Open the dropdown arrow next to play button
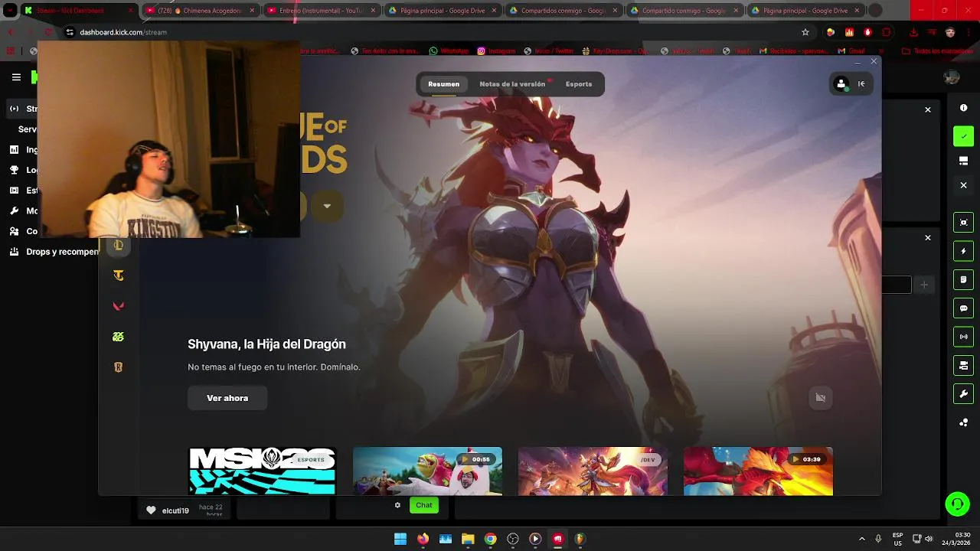 click(x=327, y=206)
